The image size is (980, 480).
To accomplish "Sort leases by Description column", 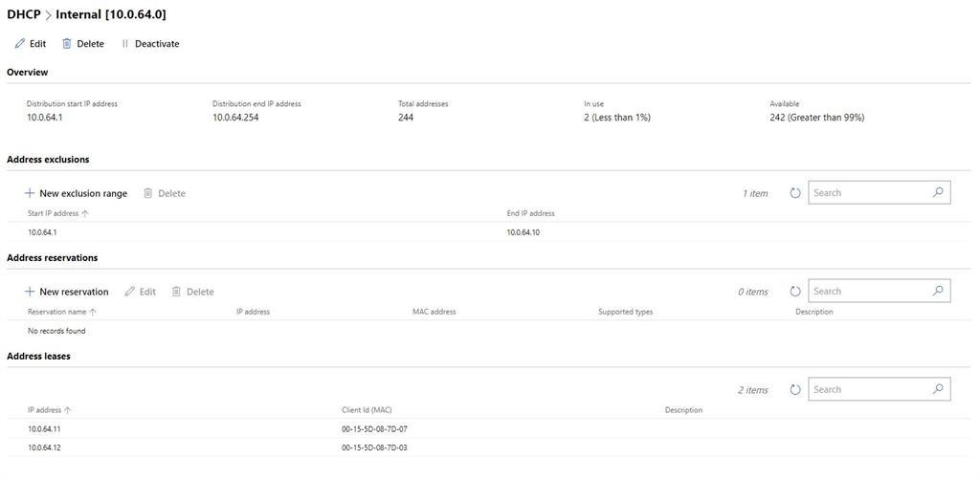I will (683, 410).
